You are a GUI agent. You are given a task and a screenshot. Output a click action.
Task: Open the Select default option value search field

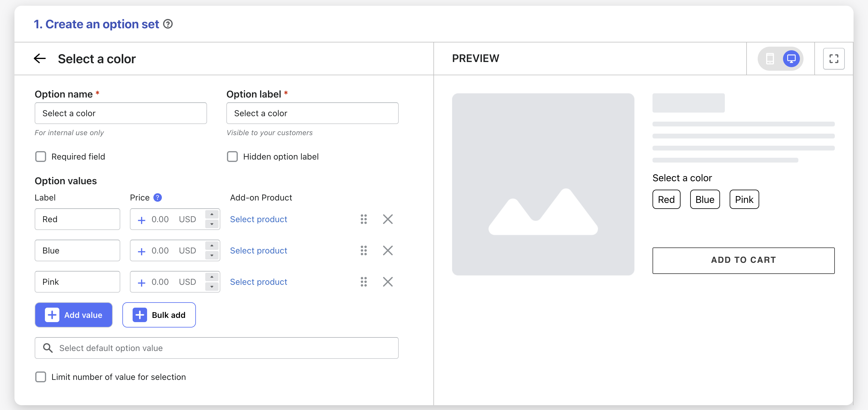pyautogui.click(x=216, y=348)
